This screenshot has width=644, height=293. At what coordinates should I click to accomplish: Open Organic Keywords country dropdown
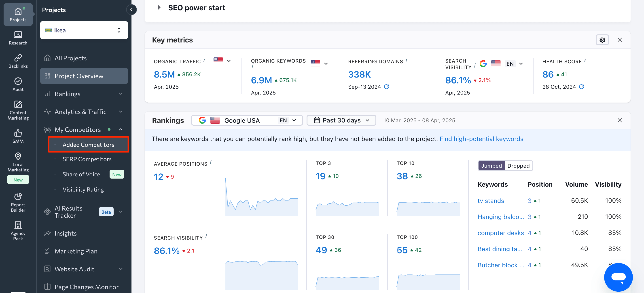[x=319, y=64]
